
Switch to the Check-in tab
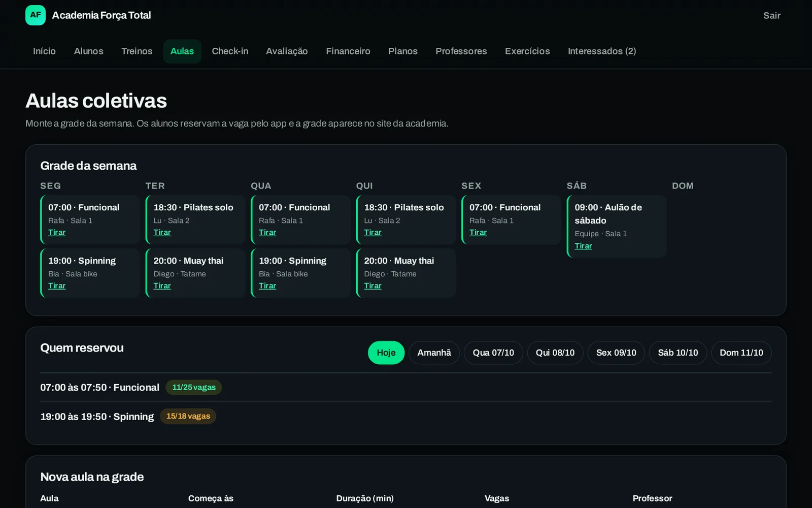point(230,51)
